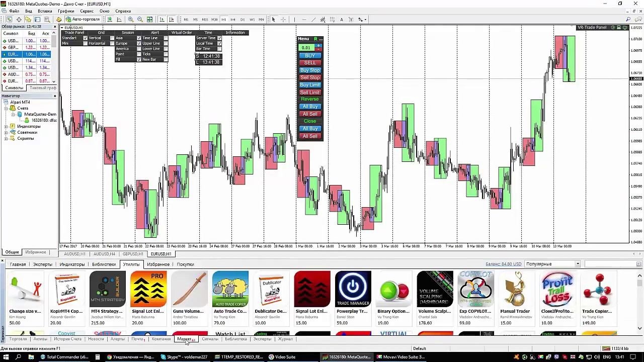Switch chart to H4 timeframe
Image resolution: width=644 pixels, height=362 pixels.
point(233,20)
